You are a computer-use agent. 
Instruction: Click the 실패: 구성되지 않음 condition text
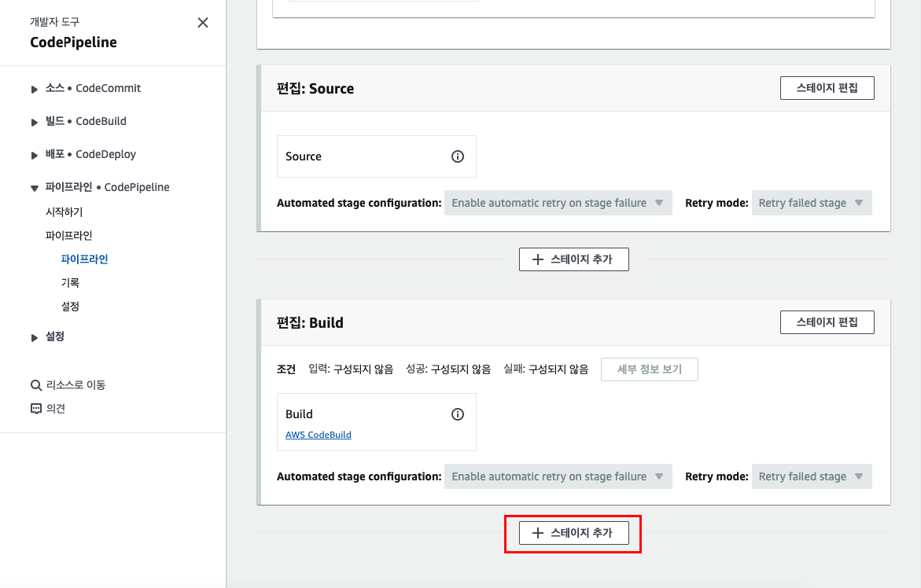[546, 369]
